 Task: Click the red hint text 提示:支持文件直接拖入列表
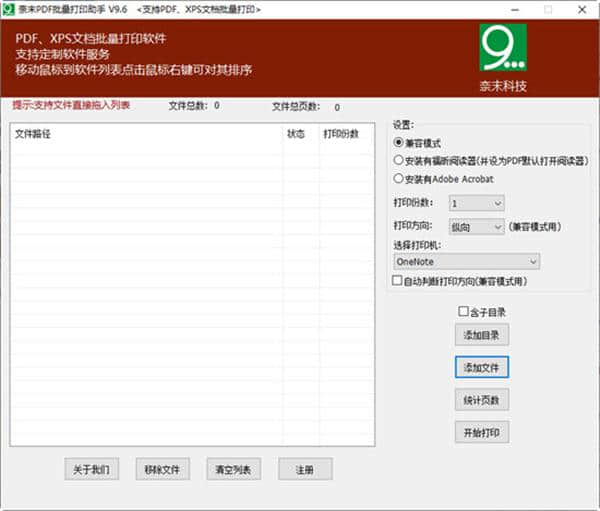(x=71, y=105)
